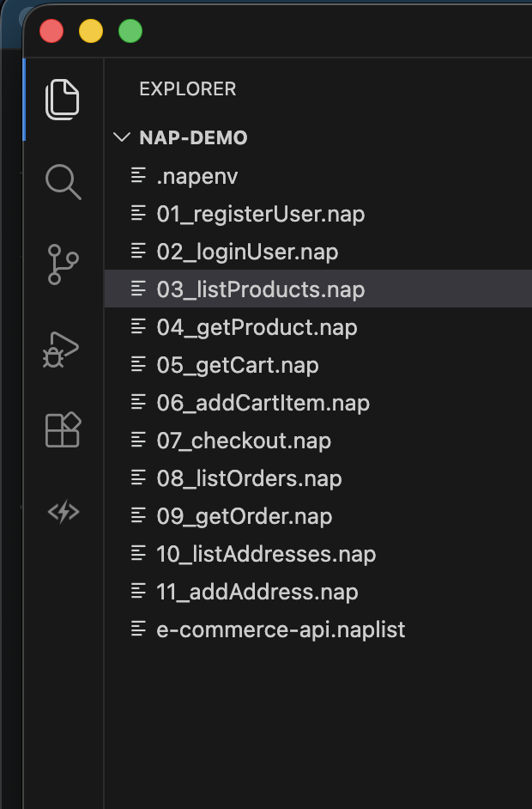
Task: Open 05_getCart.nap
Action: click(x=318, y=365)
